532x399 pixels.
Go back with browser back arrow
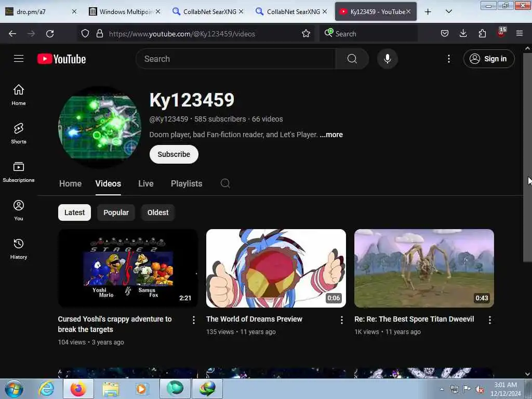tap(12, 34)
